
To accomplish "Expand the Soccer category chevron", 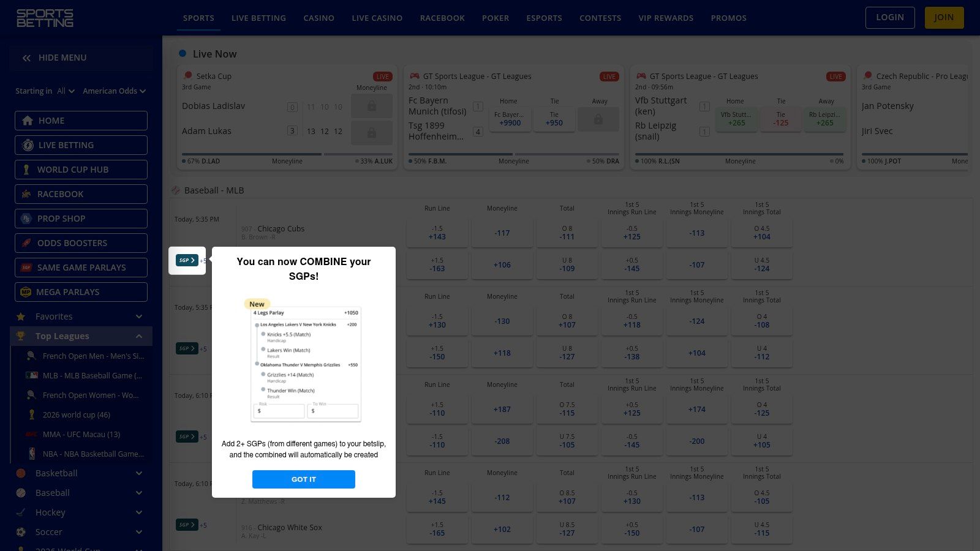I will coord(139,532).
